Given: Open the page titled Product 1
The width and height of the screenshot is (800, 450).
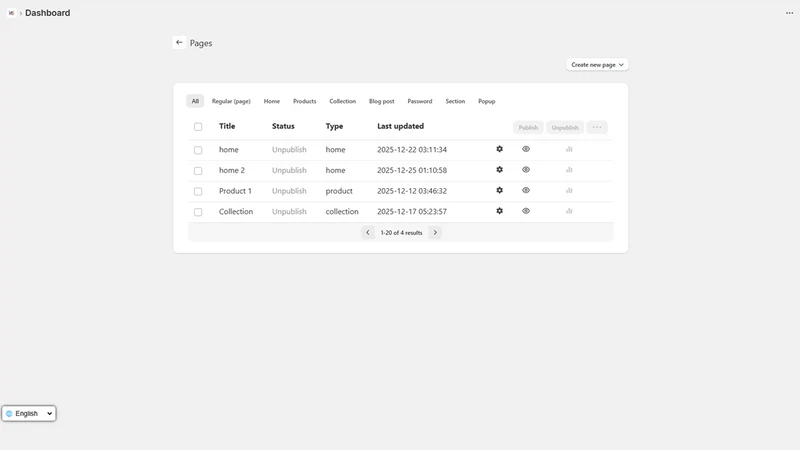Looking at the screenshot, I should pos(235,191).
